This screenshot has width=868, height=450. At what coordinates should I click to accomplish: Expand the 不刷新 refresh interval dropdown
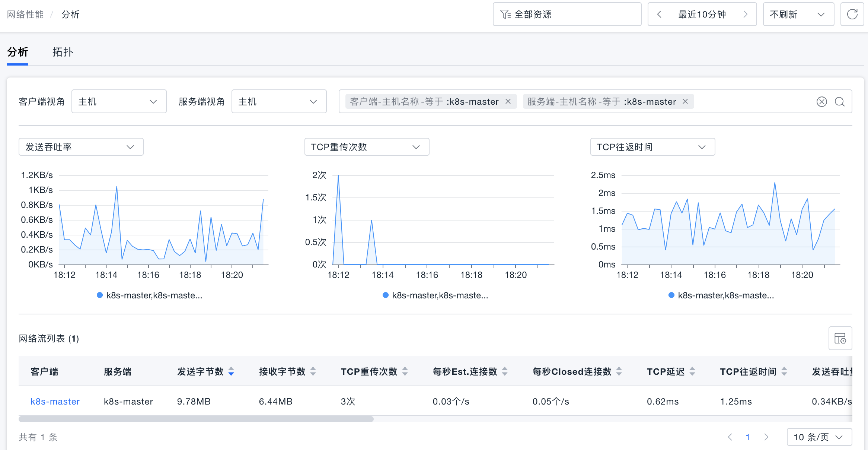(798, 15)
